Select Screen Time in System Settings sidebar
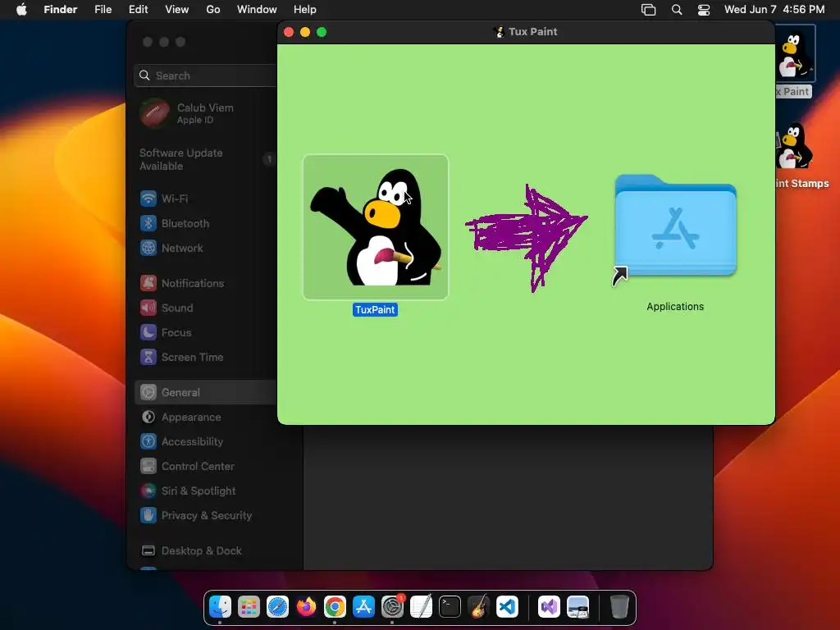Viewport: 840px width, 630px height. click(x=206, y=358)
